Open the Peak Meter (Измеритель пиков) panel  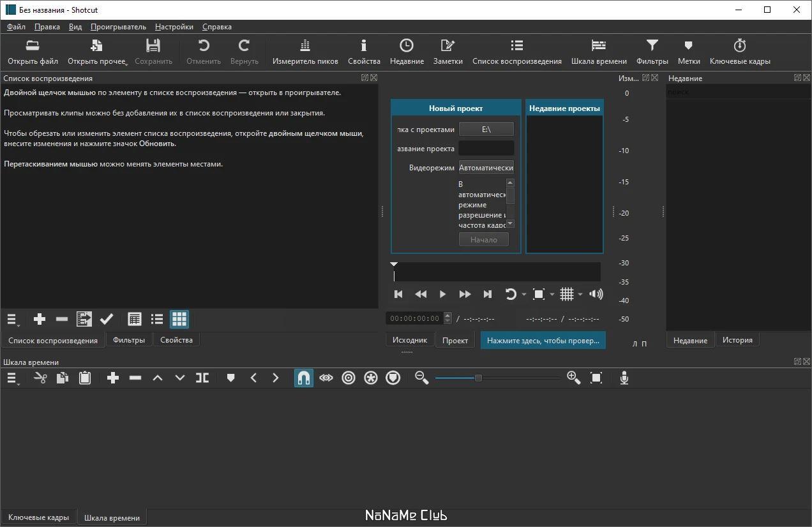click(305, 52)
